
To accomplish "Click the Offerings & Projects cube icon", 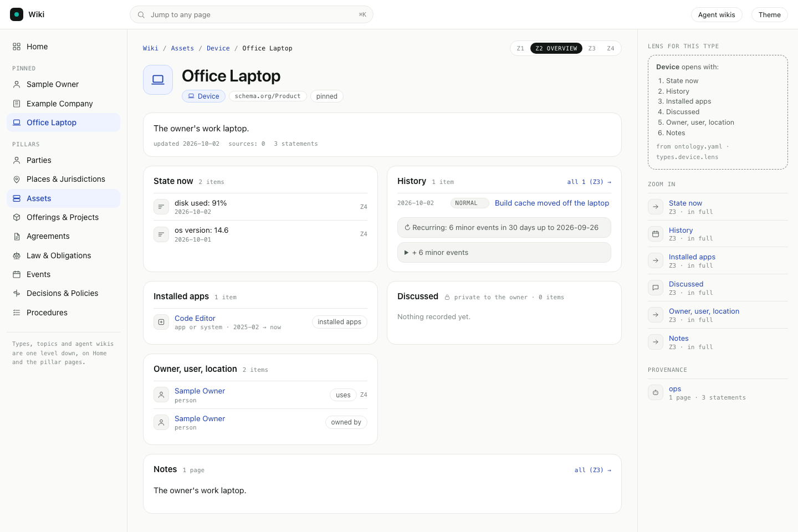I will point(17,217).
